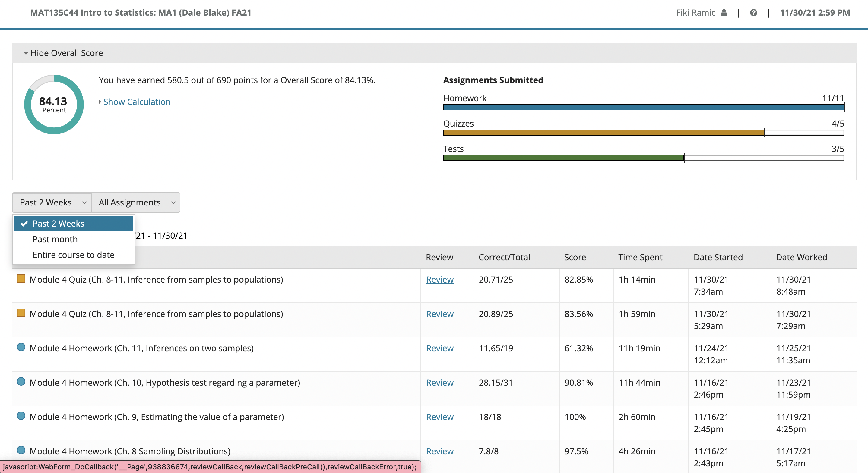Screen dimensions: 868x473
Task: Click the 84.13 percent score ring
Action: coord(54,104)
